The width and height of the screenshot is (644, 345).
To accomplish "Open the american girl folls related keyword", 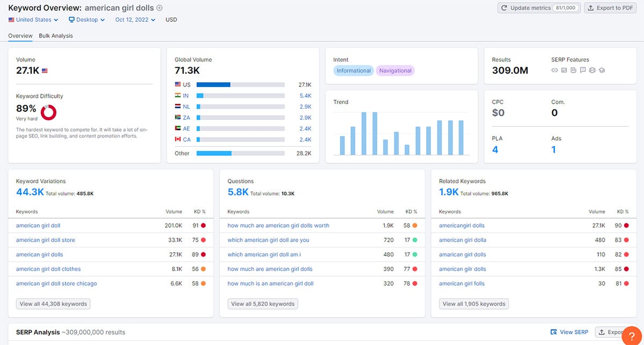I will tap(462, 284).
